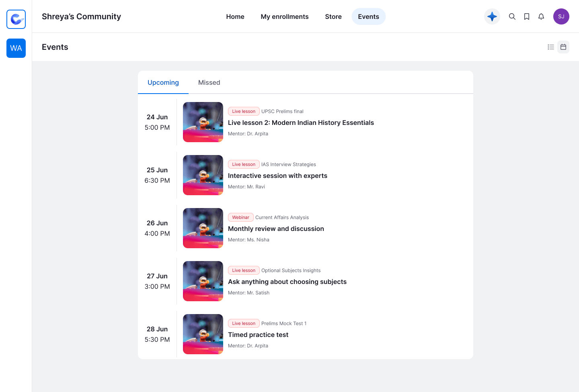Open notifications bell icon
Screen dimensions: 579x392
click(541, 16)
